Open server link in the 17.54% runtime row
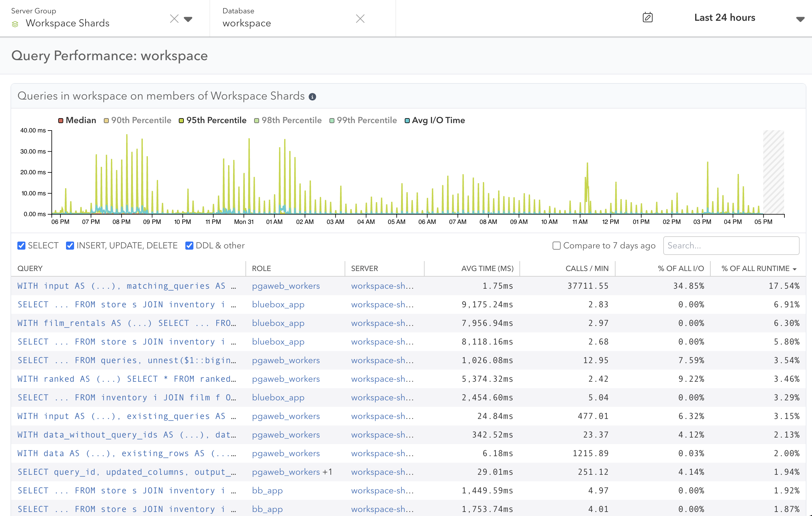This screenshot has height=516, width=812. (382, 286)
